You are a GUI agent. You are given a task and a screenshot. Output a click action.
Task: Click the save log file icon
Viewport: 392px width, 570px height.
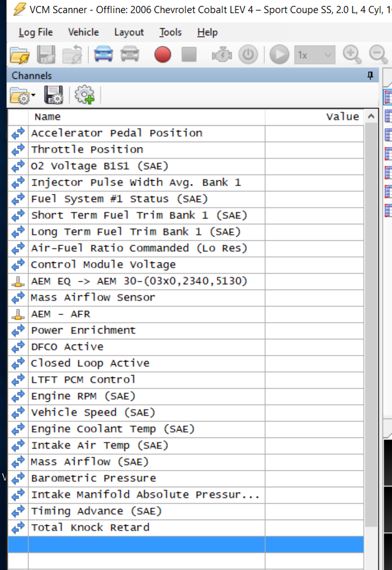(x=46, y=55)
